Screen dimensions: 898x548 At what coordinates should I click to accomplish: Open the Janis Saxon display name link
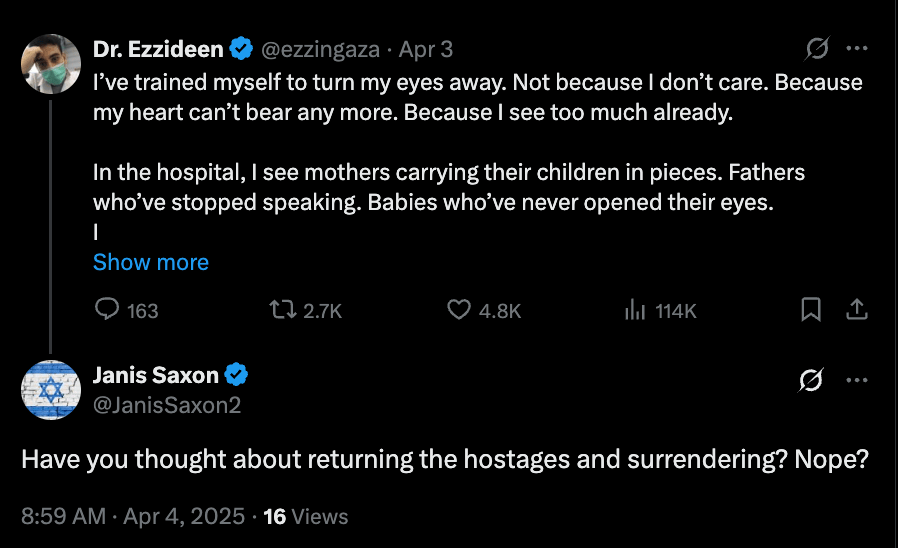coord(155,376)
